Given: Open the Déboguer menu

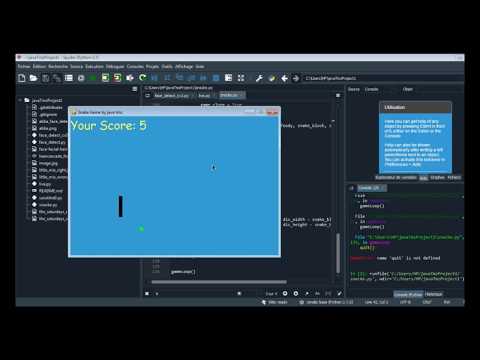Looking at the screenshot, I should [x=115, y=67].
